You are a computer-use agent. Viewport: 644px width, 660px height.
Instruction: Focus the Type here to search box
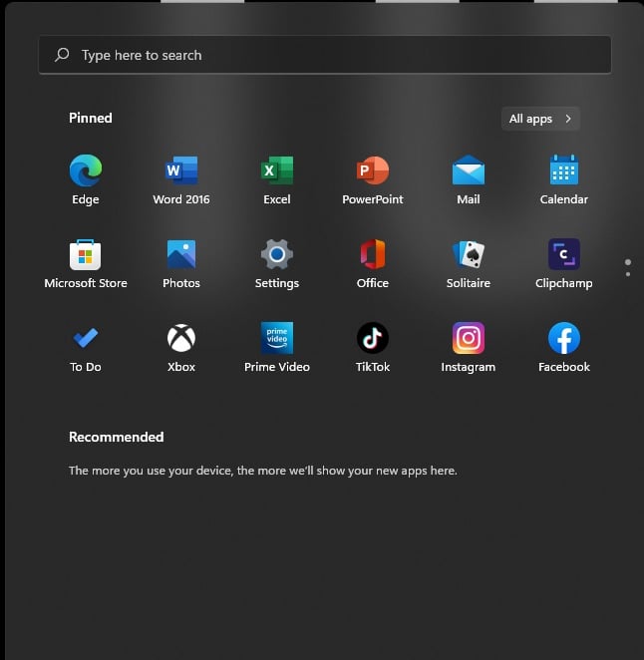(x=325, y=55)
